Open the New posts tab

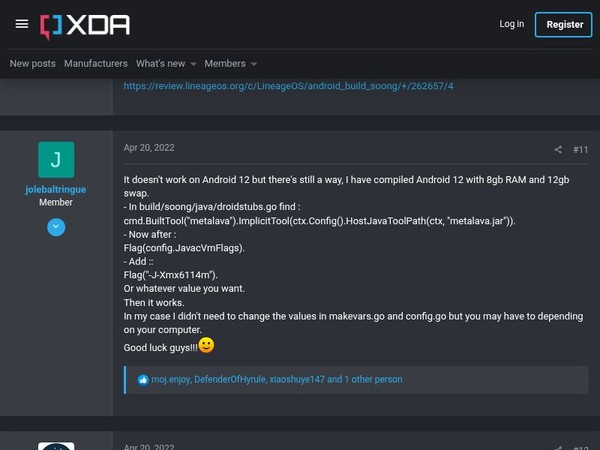(33, 64)
